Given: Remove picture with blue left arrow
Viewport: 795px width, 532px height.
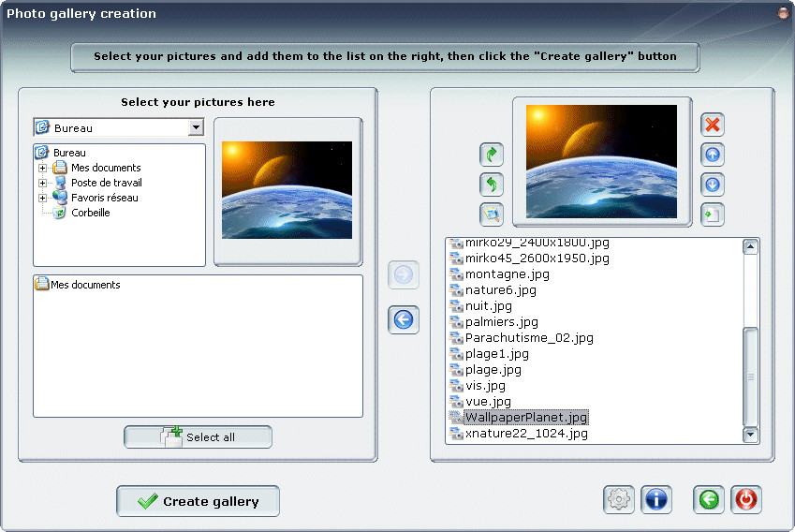Looking at the screenshot, I should point(404,320).
